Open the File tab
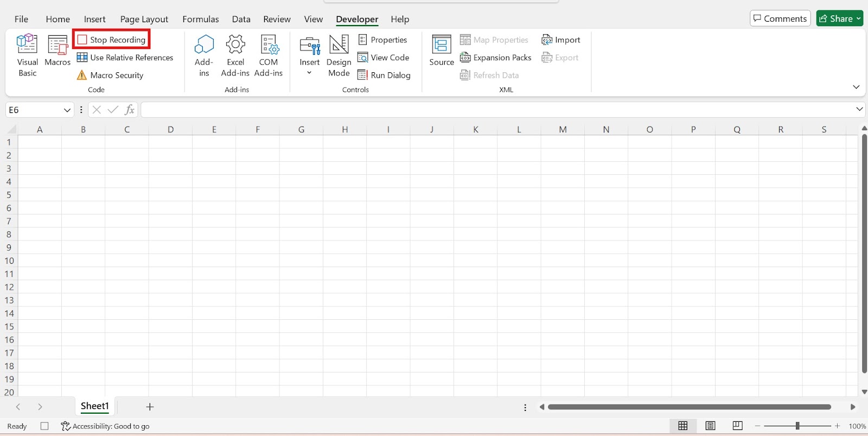 point(21,19)
